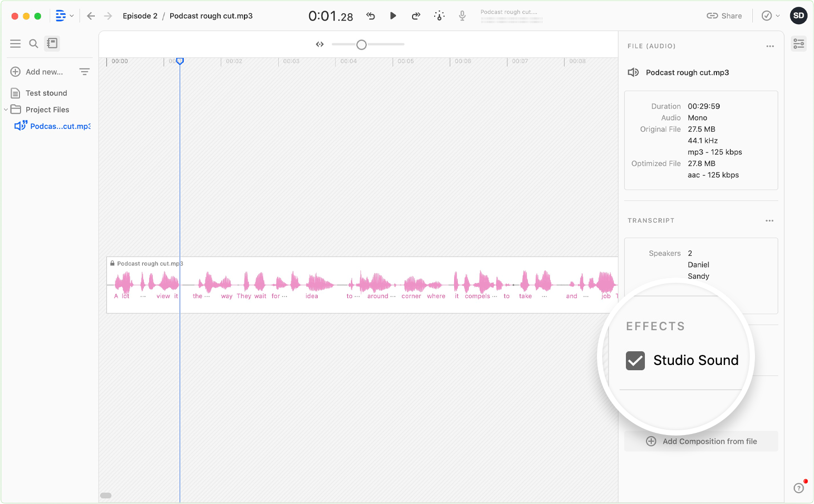Open the record microphone tool
The image size is (814, 504).
tap(462, 16)
